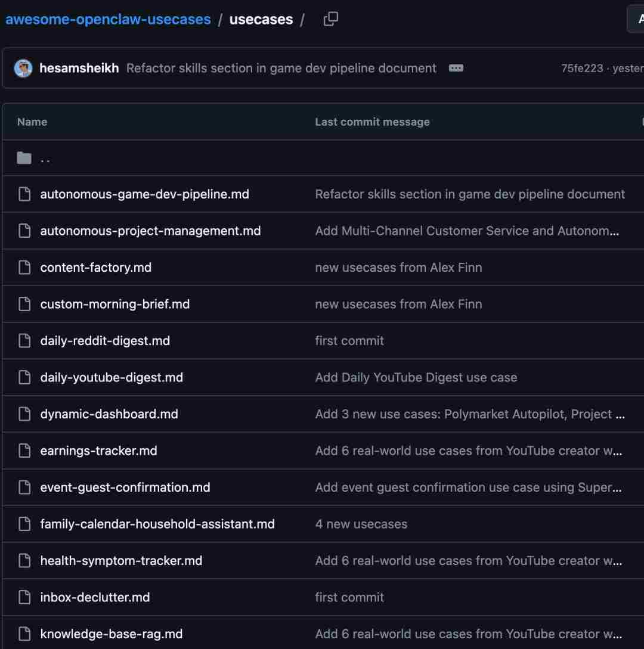
Task: Open the dynamic-dashboard.md file
Action: 109,414
